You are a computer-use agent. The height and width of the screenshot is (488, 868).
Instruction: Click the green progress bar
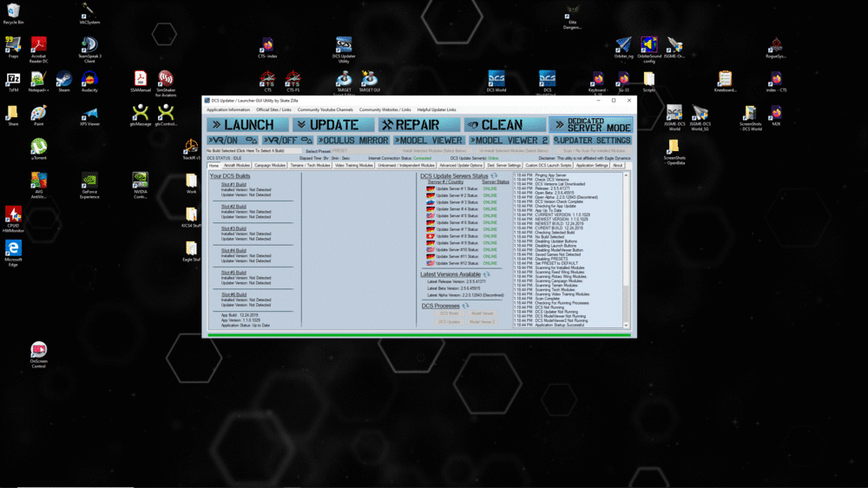coord(419,334)
